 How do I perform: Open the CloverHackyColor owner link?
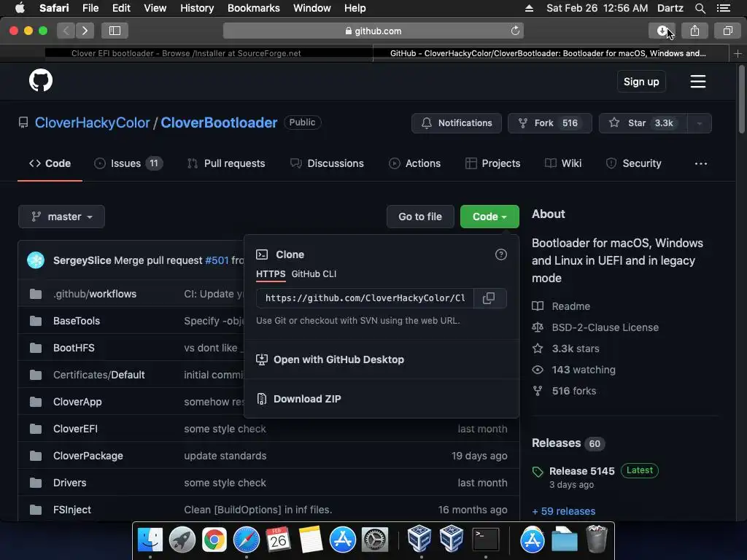tap(93, 122)
